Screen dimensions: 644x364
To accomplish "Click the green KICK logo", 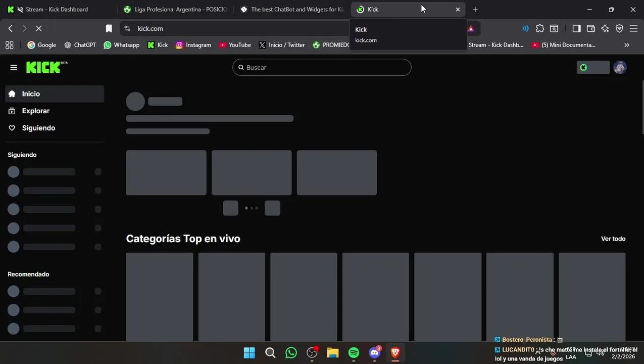I will (46, 67).
